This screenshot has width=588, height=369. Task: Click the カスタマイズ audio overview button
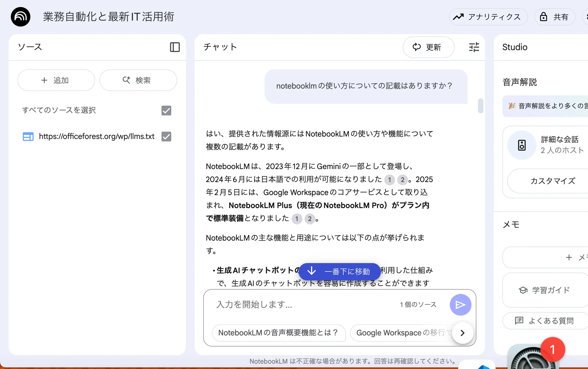point(548,181)
